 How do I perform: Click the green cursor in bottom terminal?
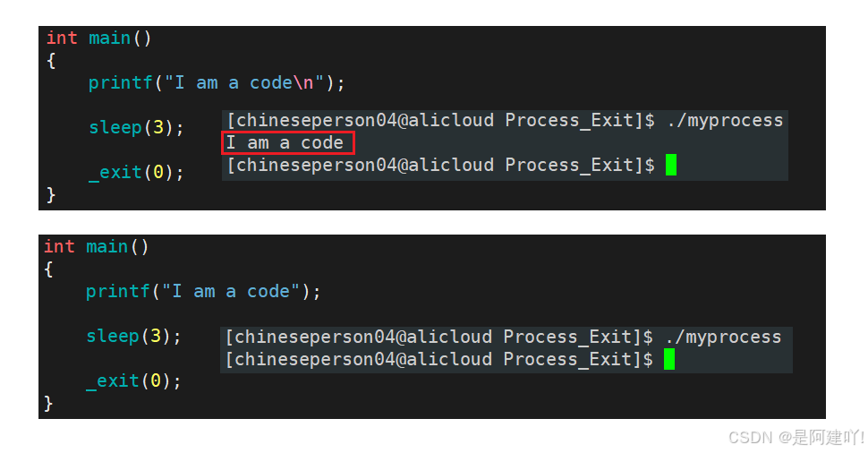point(669,359)
